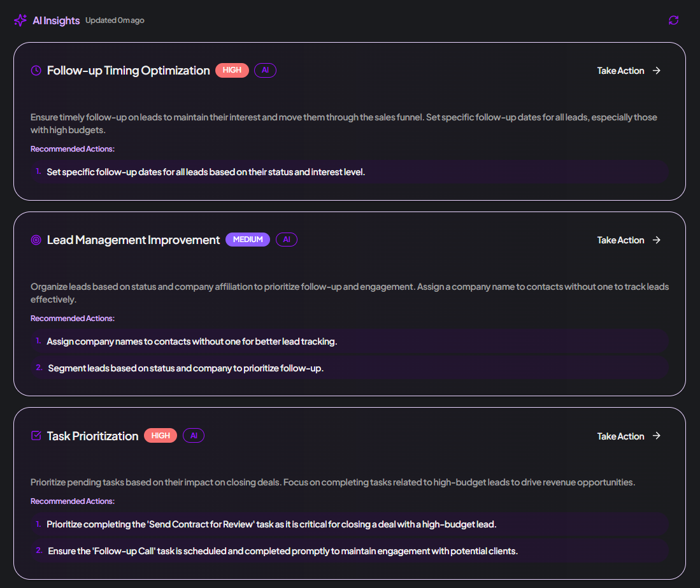Click Take Action for Follow-up Timing Optimization

coord(620,71)
